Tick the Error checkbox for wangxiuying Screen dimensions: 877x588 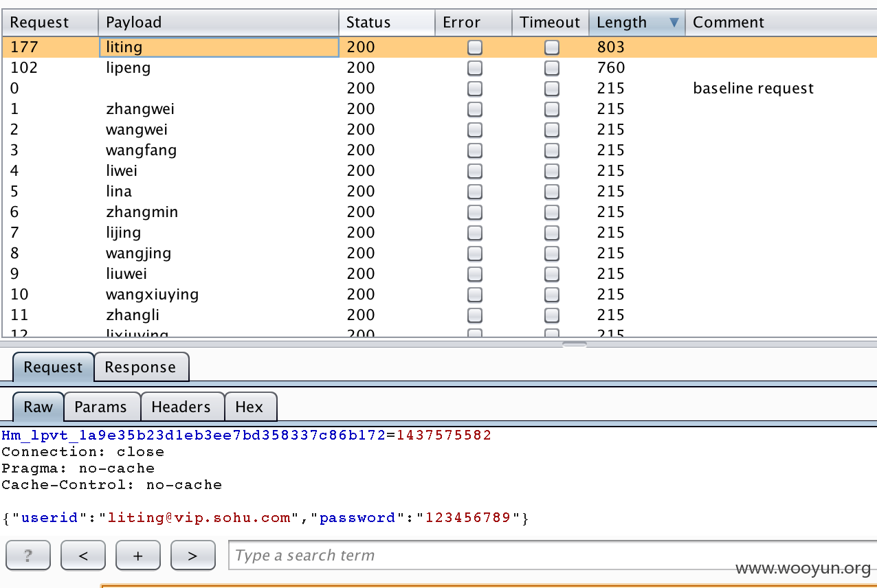[475, 295]
